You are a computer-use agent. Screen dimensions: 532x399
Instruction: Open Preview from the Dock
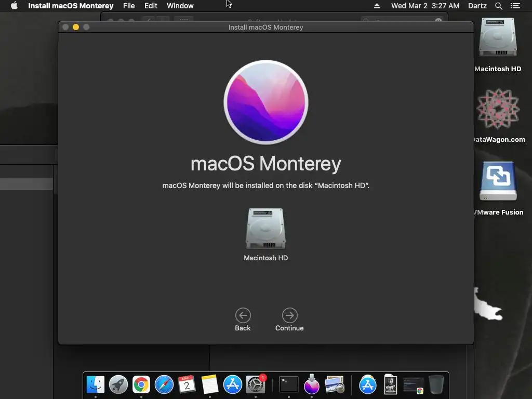tap(334, 384)
